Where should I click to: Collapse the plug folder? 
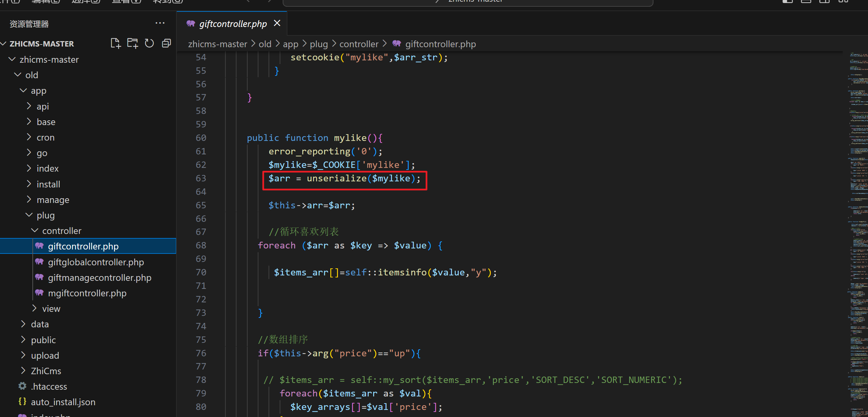(x=29, y=215)
